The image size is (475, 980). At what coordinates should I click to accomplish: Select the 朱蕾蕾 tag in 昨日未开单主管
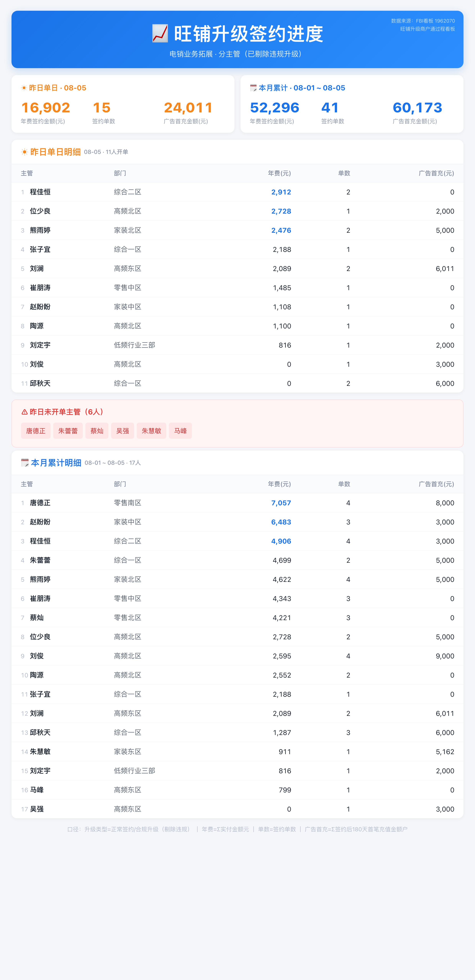coord(68,431)
